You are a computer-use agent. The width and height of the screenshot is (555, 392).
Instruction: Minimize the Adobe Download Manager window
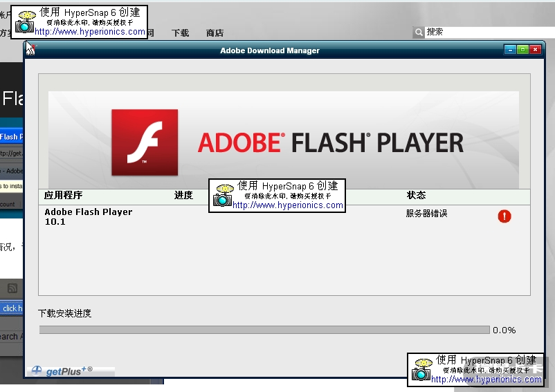(510, 50)
